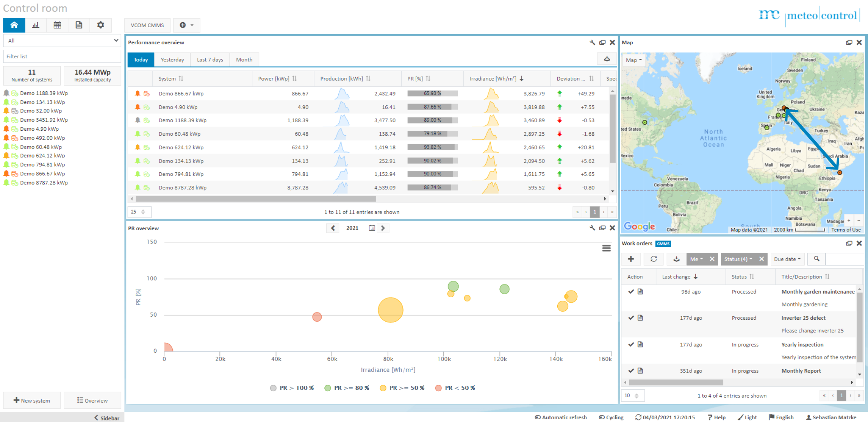The width and height of the screenshot is (868, 422).
Task: Click the settings gear icon in top navigation
Action: (x=100, y=25)
